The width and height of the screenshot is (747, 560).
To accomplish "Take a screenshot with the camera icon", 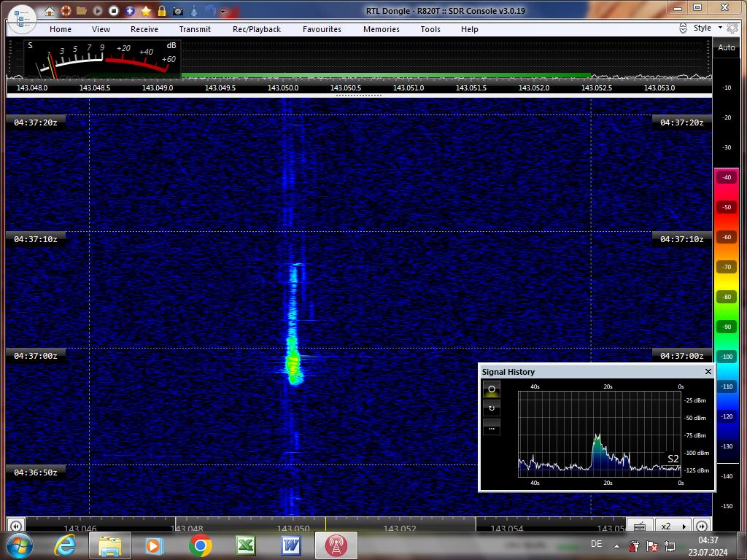I will [178, 11].
